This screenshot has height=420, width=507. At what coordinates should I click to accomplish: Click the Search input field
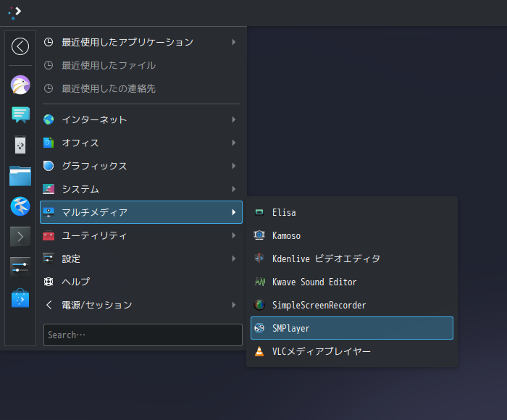(x=143, y=335)
